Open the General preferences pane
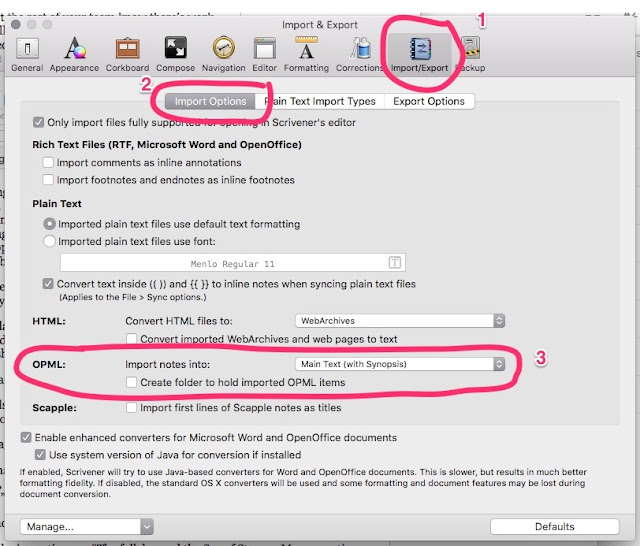Screen dimensions: 640x546 [x=27, y=55]
